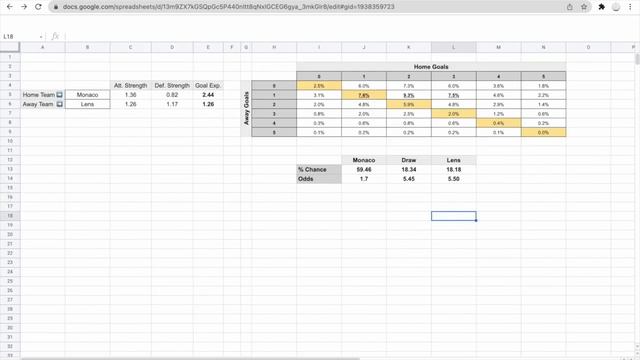
Task: Select column O header
Action: click(x=588, y=47)
